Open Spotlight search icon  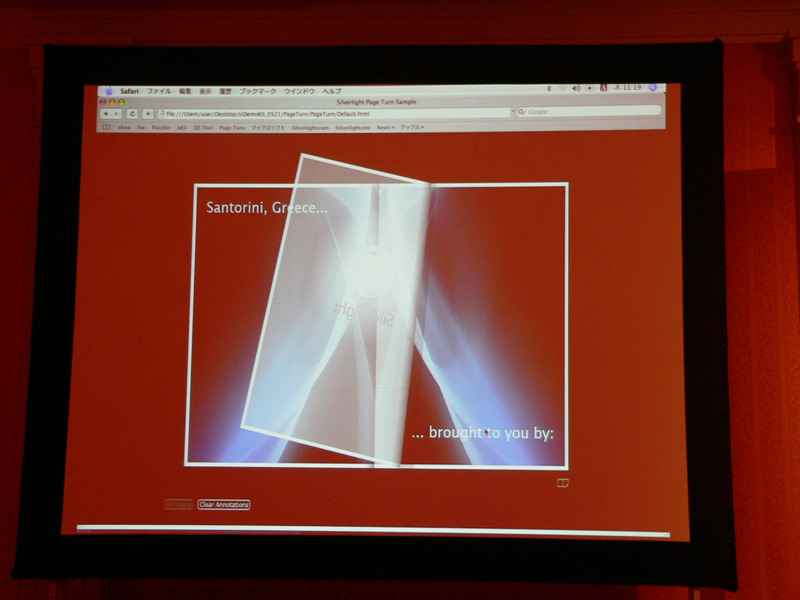[653, 88]
